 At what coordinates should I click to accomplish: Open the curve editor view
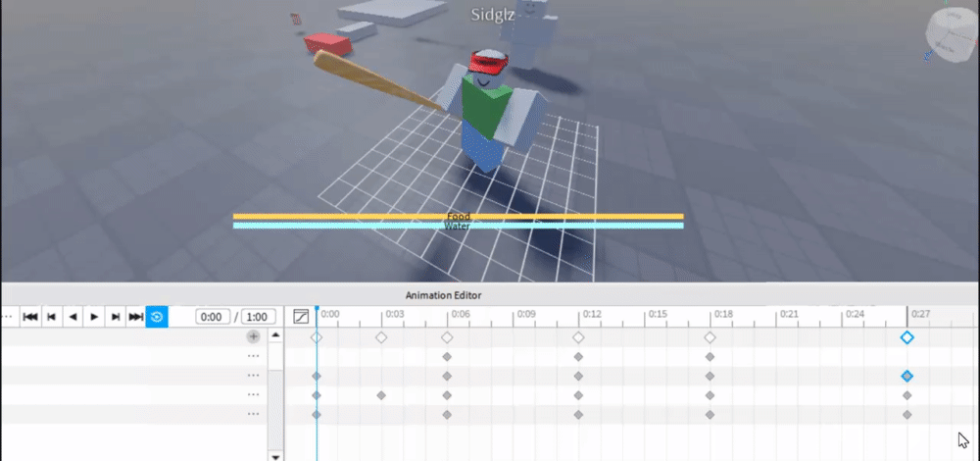point(301,317)
